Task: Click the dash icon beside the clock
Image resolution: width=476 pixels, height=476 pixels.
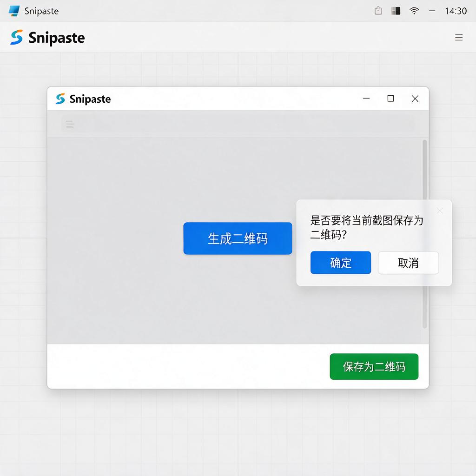Action: [432, 11]
